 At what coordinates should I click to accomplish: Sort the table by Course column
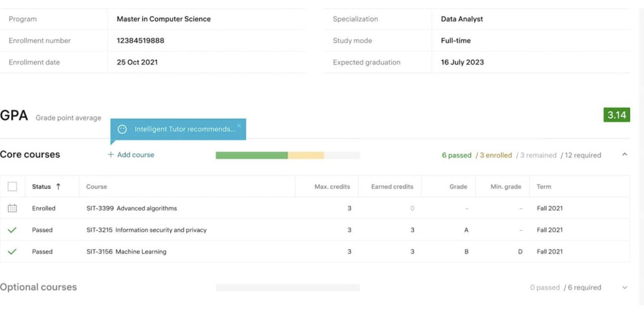(x=96, y=187)
